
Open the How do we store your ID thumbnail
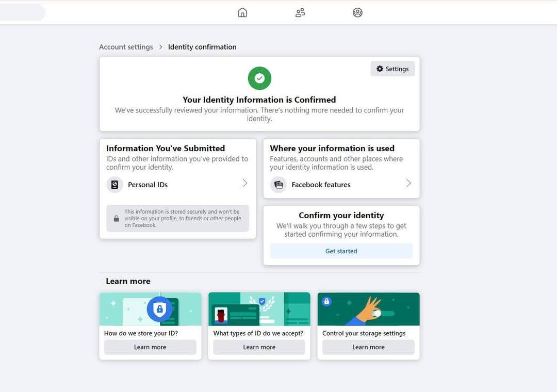coord(150,309)
